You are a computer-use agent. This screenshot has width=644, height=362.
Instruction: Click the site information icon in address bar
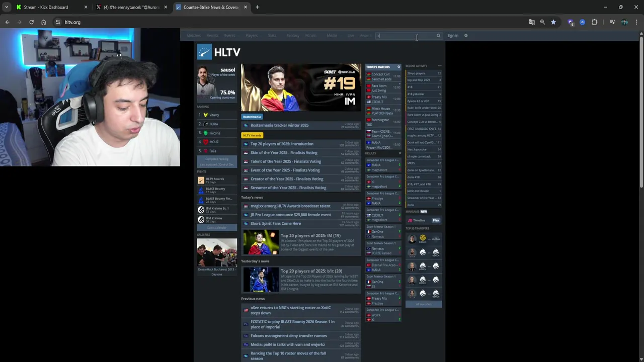(x=58, y=22)
